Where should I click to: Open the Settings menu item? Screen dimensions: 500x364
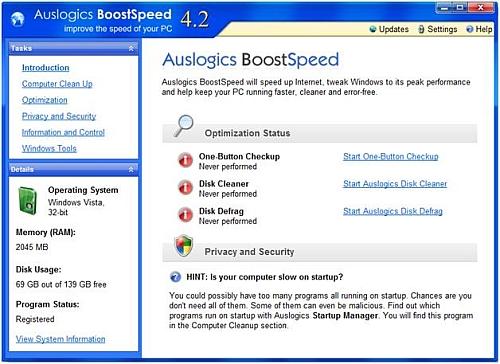[438, 29]
